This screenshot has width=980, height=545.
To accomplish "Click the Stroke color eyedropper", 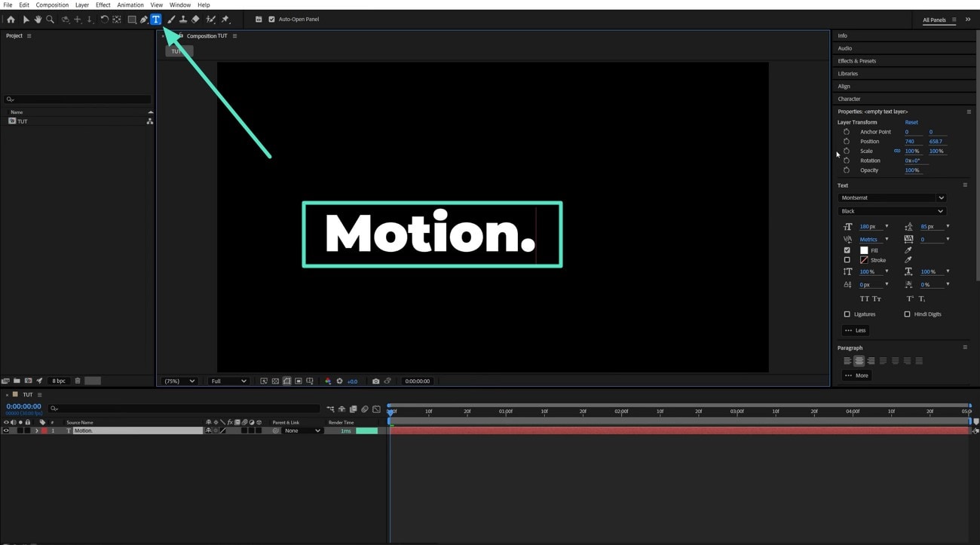I will tap(908, 260).
